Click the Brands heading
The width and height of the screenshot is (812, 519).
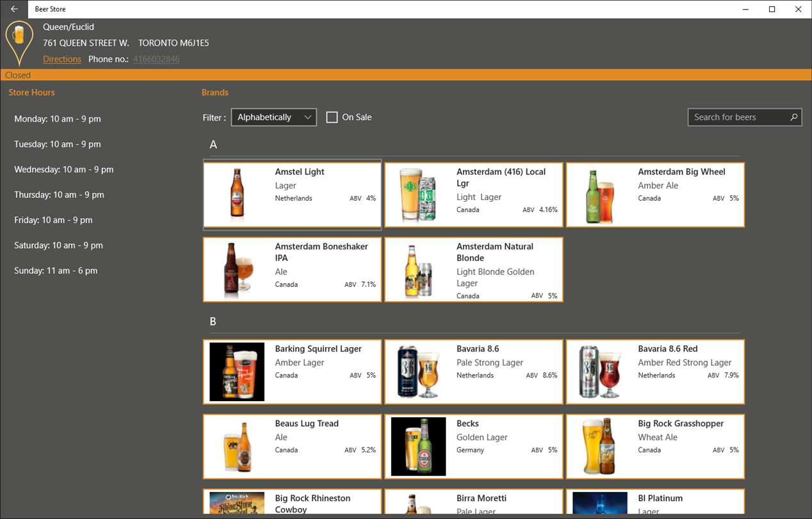(215, 92)
